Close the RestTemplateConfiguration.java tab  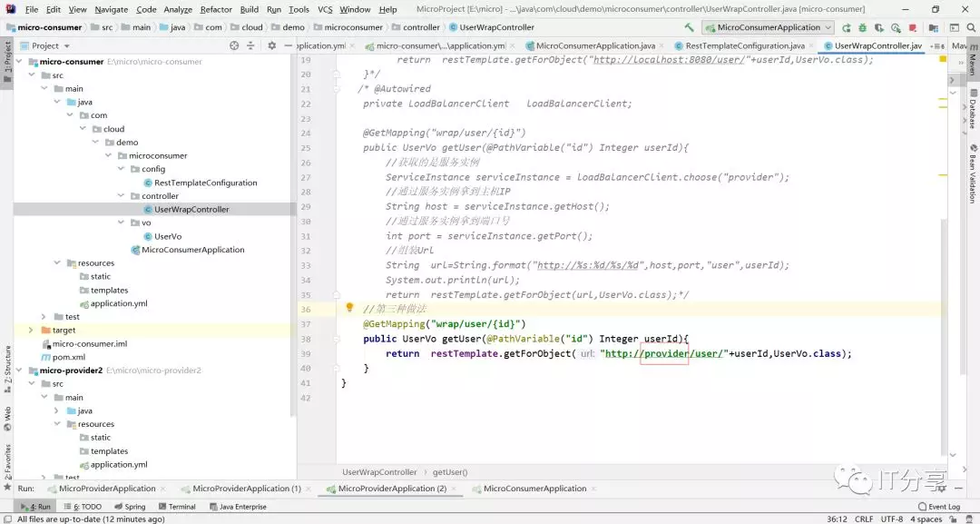point(812,45)
